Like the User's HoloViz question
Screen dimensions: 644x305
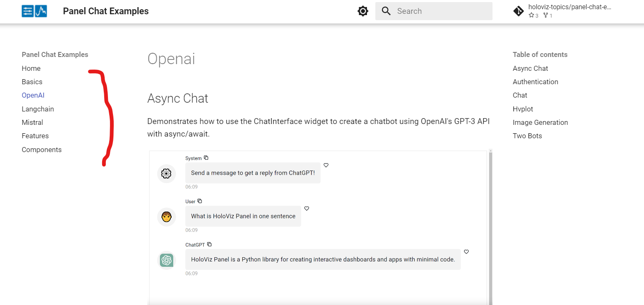click(307, 208)
